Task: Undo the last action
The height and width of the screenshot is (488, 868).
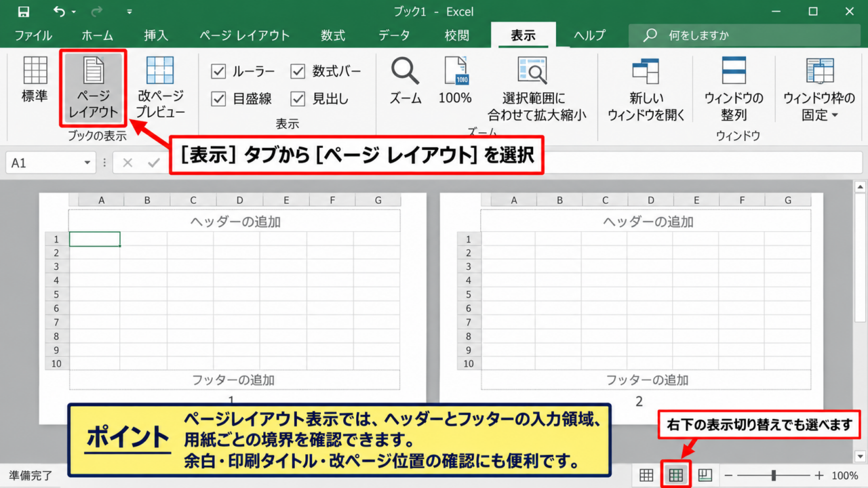Action: coord(59,12)
